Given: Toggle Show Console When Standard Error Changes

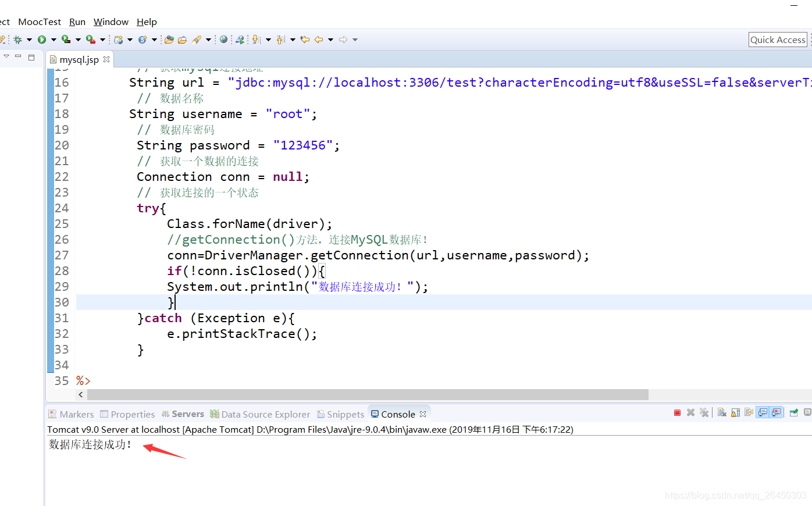Looking at the screenshot, I should pyautogui.click(x=777, y=412).
